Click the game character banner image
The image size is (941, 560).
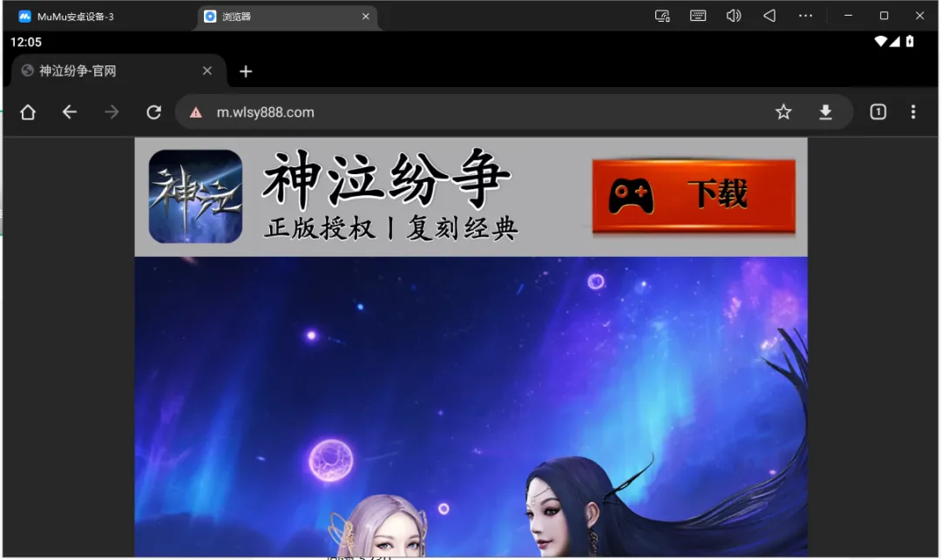click(x=471, y=408)
